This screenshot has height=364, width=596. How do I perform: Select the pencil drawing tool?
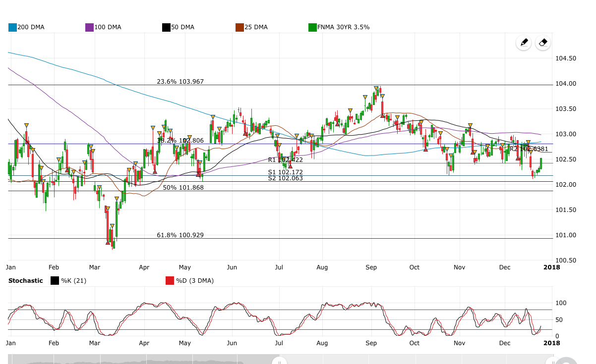pos(524,43)
